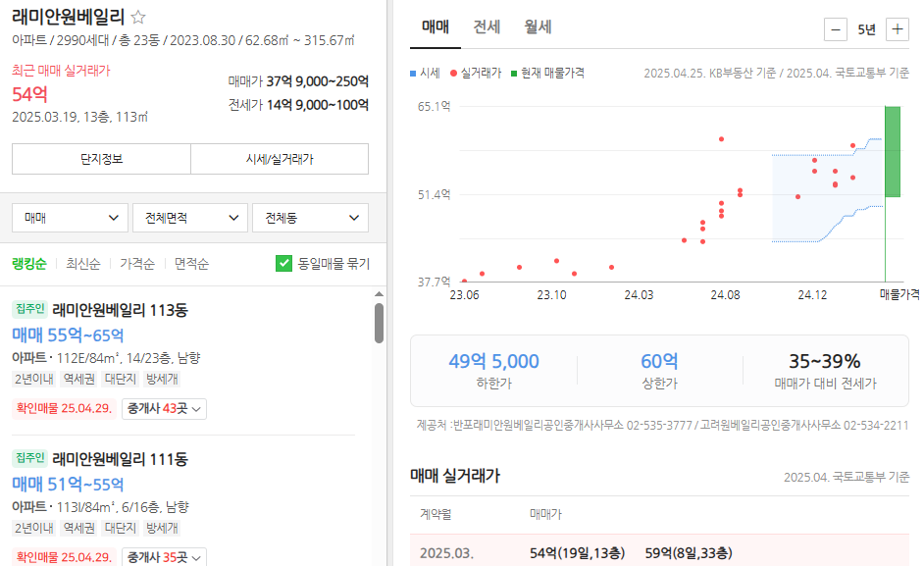Click the scroll-up arrow of listing scrollbar
Viewport: 924px width, 566px height.
click(379, 293)
